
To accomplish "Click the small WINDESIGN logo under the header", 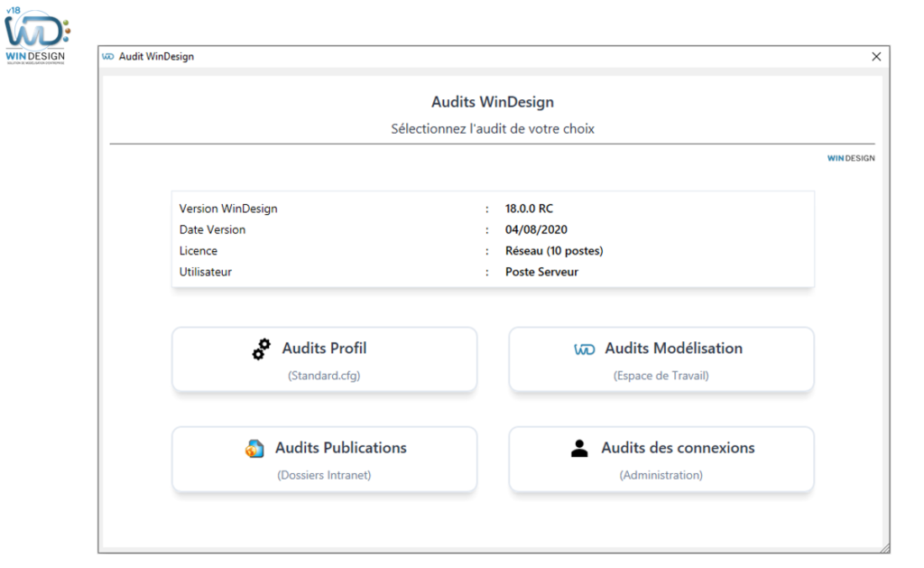I will tap(851, 158).
